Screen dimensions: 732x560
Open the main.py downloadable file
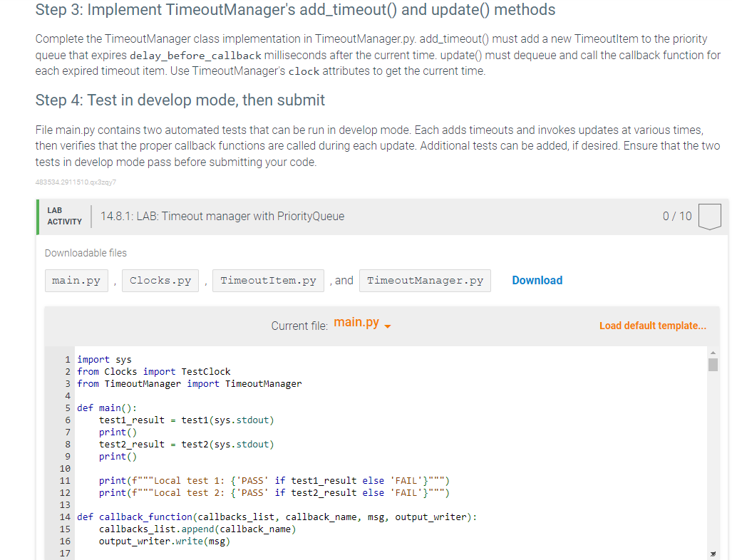76,280
